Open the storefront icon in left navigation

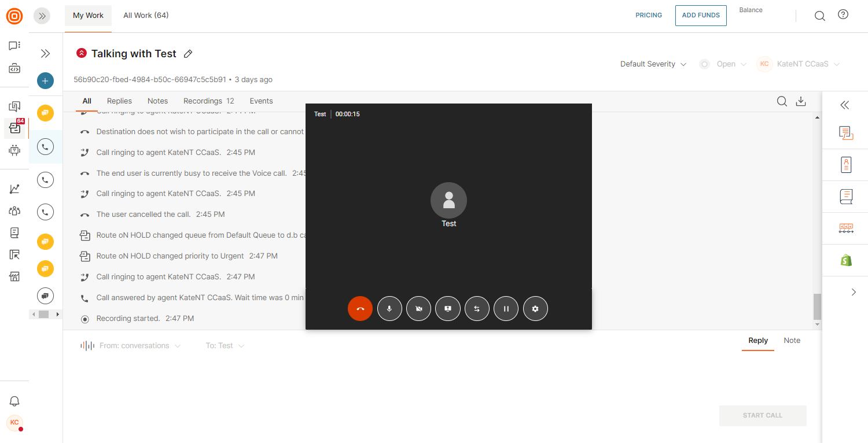tap(14, 276)
